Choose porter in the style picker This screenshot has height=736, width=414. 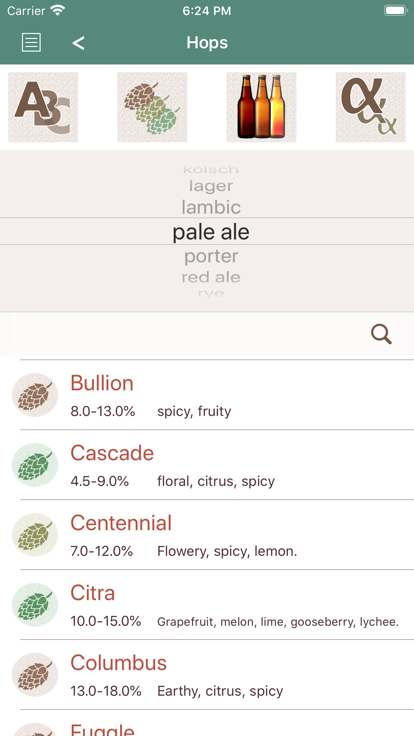211,256
